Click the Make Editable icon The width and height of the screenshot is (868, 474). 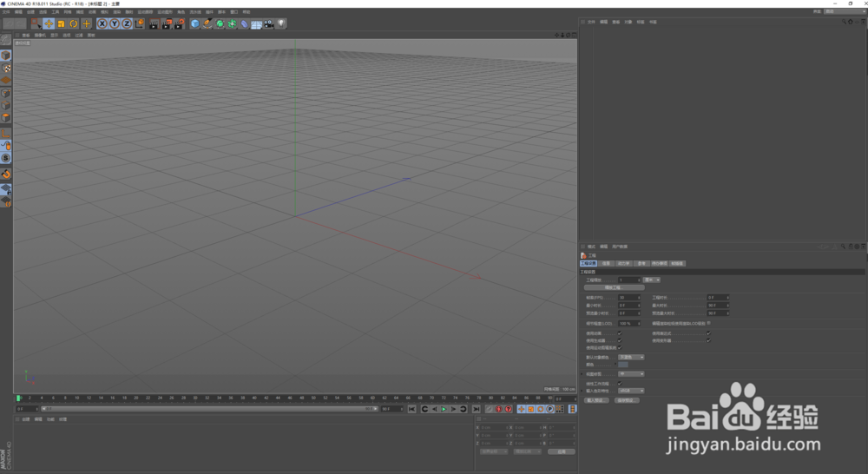coord(5,39)
